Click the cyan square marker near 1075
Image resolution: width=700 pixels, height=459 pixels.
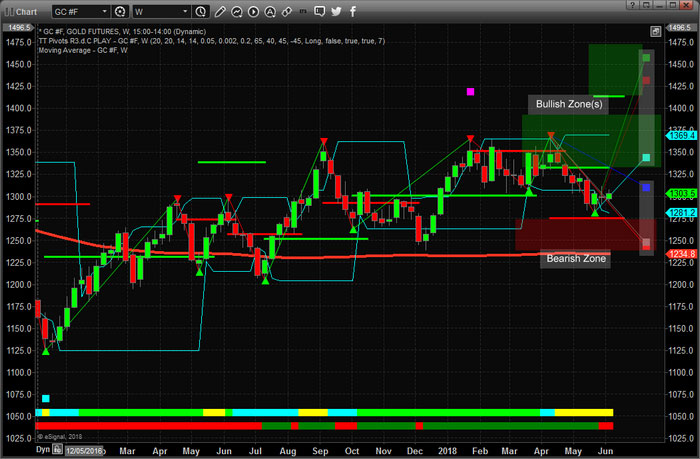click(46, 398)
